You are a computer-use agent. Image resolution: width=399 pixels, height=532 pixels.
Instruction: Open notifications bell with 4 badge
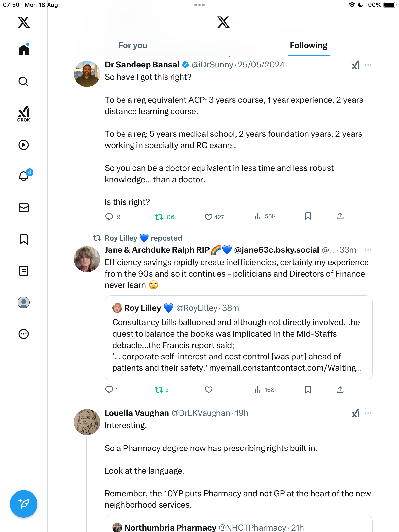[x=24, y=176]
